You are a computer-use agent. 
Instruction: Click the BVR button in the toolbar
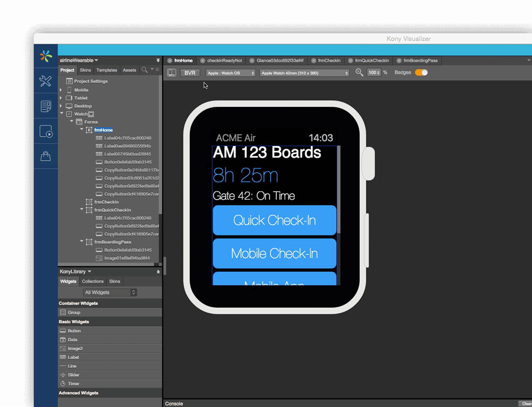click(x=190, y=73)
